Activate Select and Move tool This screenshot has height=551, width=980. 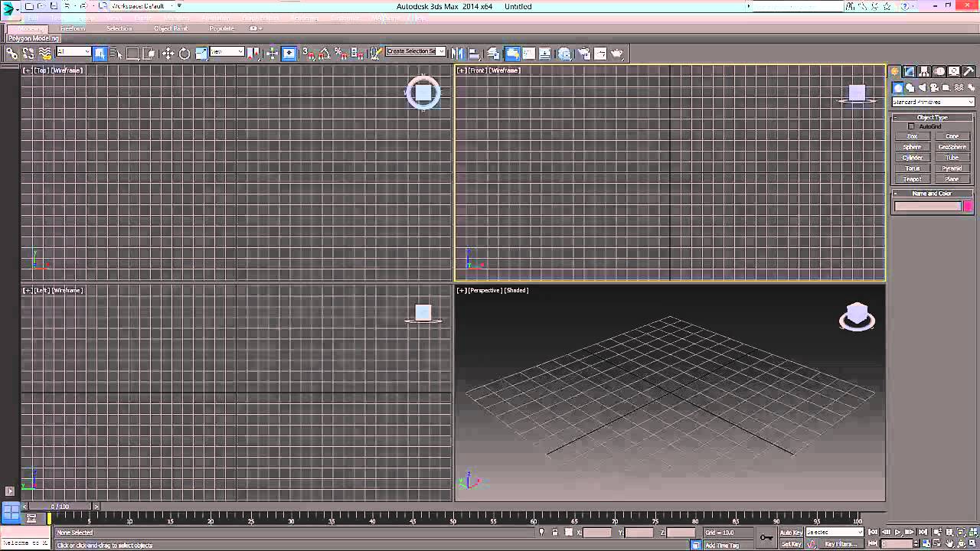click(168, 54)
